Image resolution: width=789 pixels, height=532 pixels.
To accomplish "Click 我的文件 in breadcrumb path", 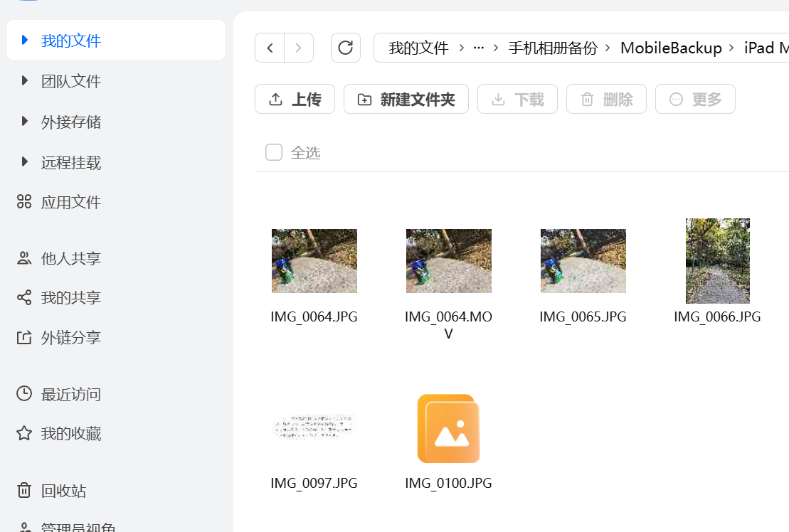I will point(418,48).
